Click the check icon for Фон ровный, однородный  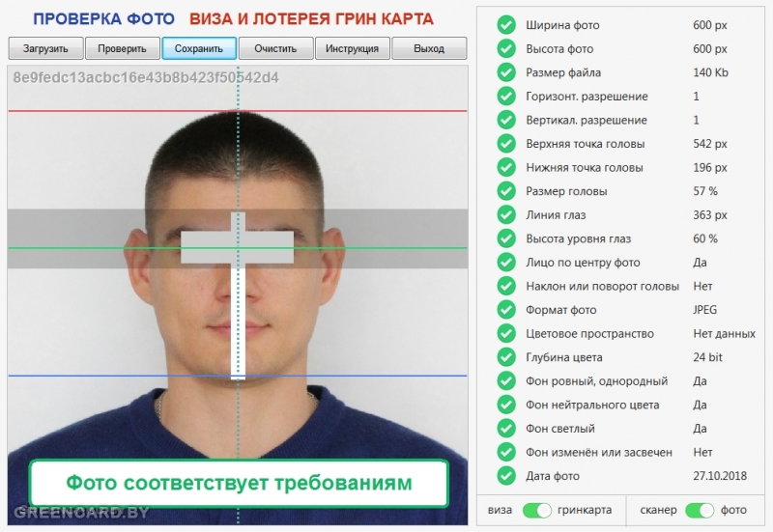pyautogui.click(x=506, y=380)
